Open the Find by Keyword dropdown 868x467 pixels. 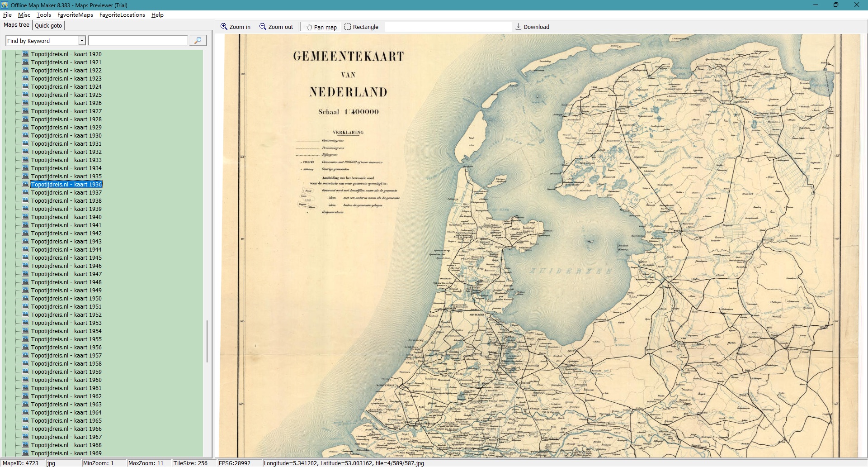(82, 41)
